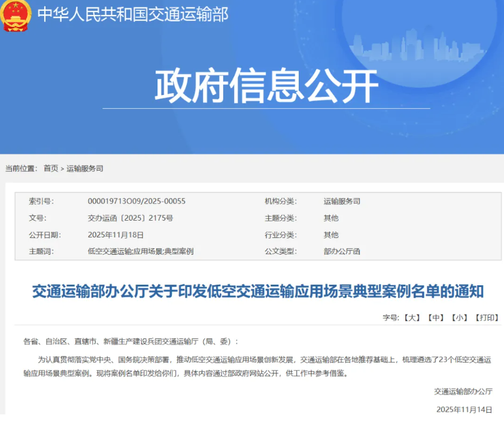Image resolution: width=504 pixels, height=421 pixels.
Task: Open 运输服务司 in the breadcrumb path
Action: pyautogui.click(x=84, y=169)
